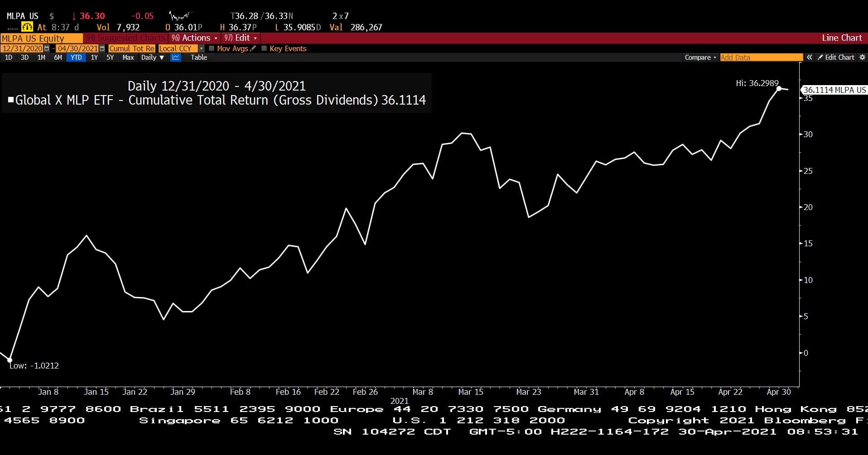Screen dimensions: 868x455
Task: Select the YTD time range tab
Action: 76,57
